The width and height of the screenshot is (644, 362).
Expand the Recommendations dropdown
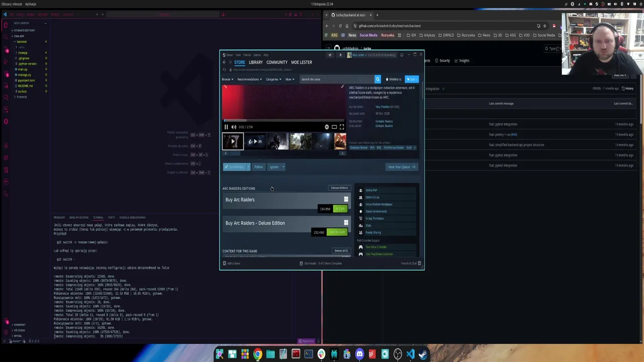coord(249,79)
